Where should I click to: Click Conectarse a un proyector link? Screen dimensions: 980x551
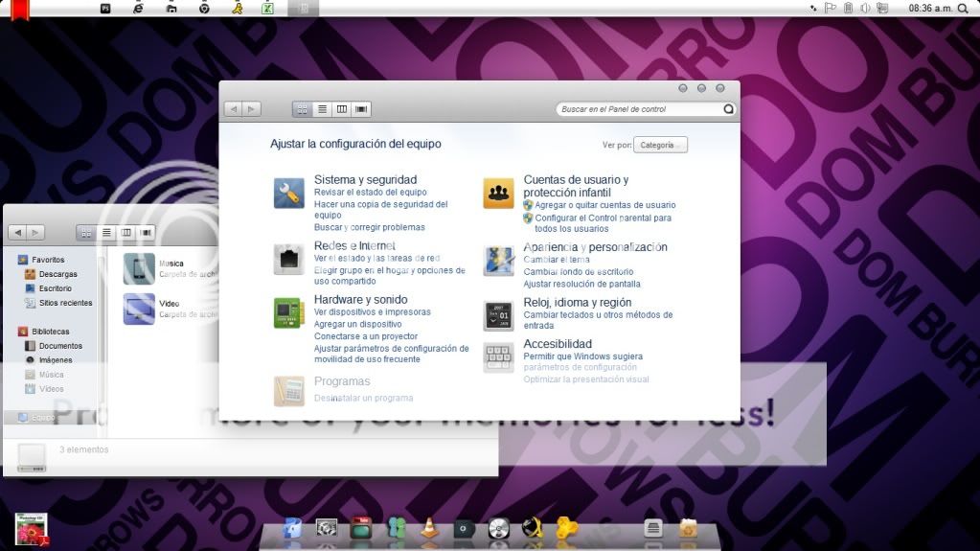point(366,335)
